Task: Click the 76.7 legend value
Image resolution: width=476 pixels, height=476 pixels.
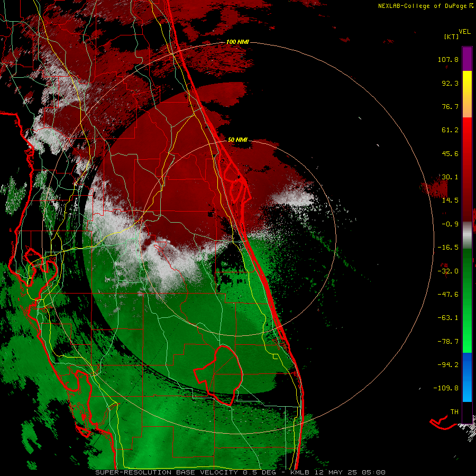Action: point(450,106)
